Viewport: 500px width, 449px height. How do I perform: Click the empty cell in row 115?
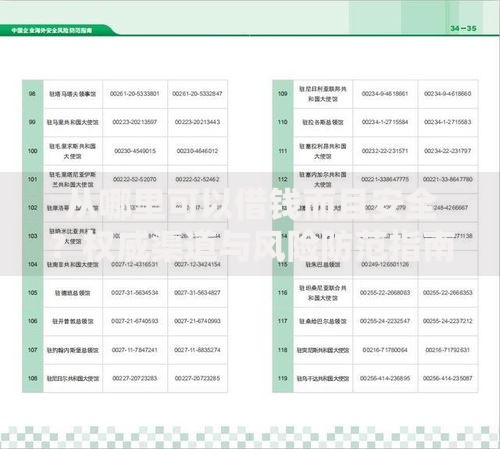point(448,264)
